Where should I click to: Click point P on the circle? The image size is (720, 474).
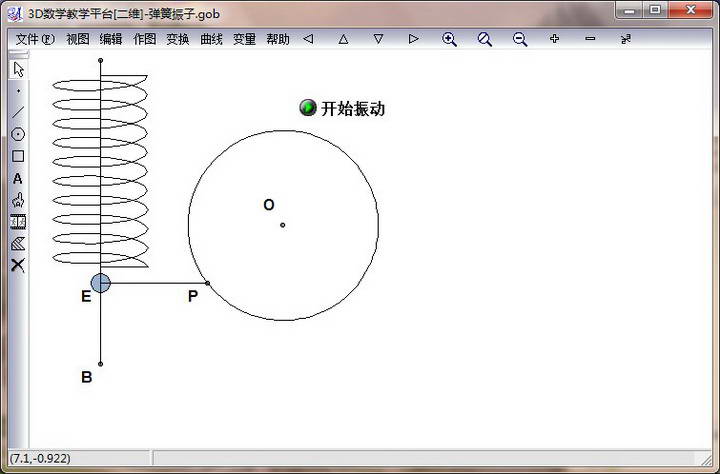click(208, 283)
